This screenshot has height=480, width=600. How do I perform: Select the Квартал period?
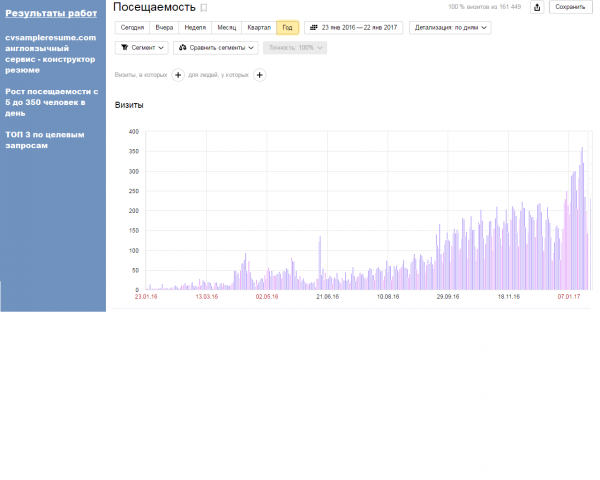pyautogui.click(x=259, y=28)
